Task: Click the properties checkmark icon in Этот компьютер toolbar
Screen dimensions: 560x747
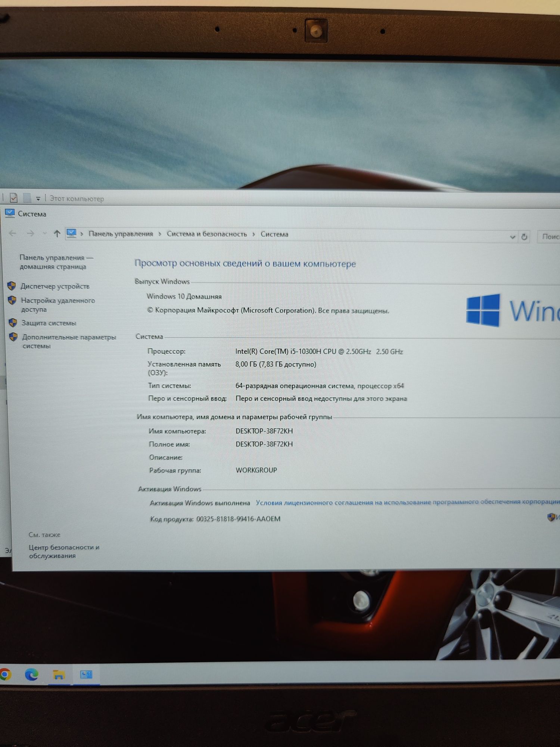Action: (x=14, y=198)
